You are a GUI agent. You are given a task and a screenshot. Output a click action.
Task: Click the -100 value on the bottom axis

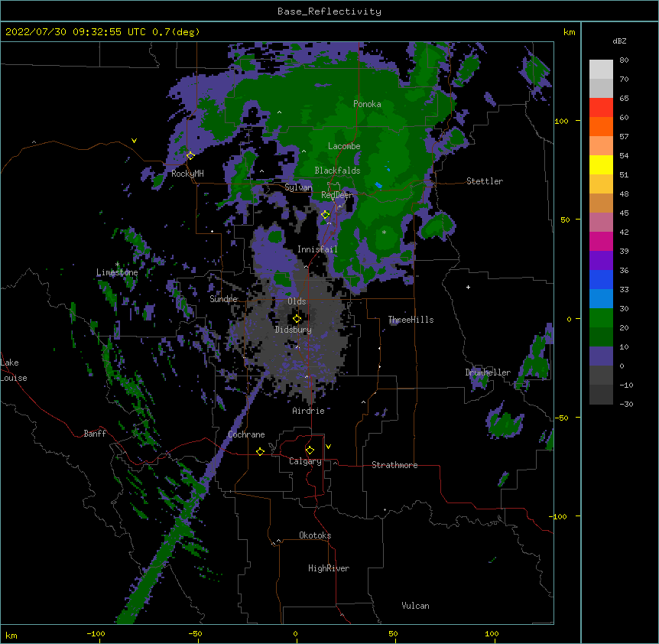click(96, 634)
